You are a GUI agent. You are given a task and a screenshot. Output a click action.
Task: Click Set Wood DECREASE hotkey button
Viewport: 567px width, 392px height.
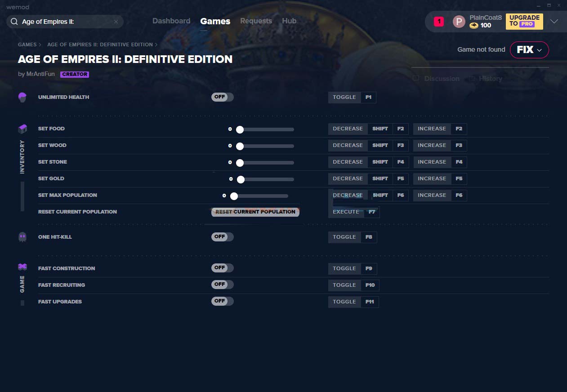pyautogui.click(x=368, y=145)
